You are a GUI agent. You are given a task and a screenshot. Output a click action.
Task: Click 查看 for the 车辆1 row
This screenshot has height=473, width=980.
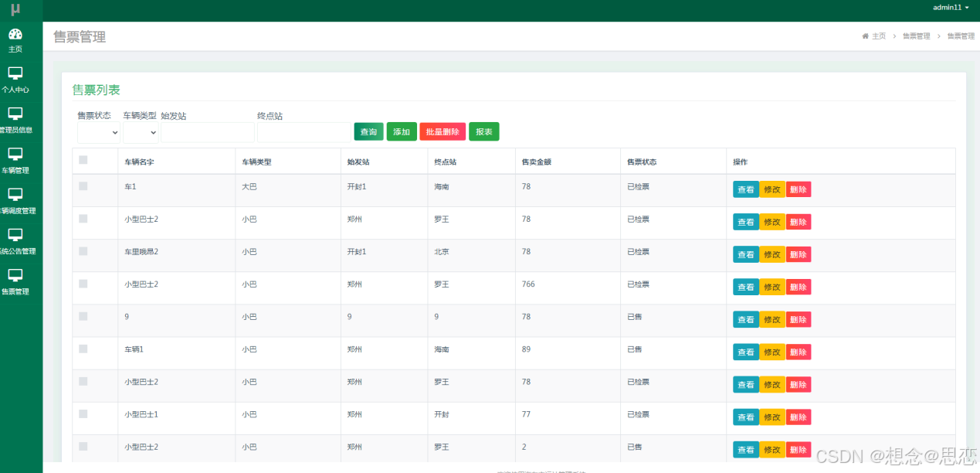(x=746, y=352)
